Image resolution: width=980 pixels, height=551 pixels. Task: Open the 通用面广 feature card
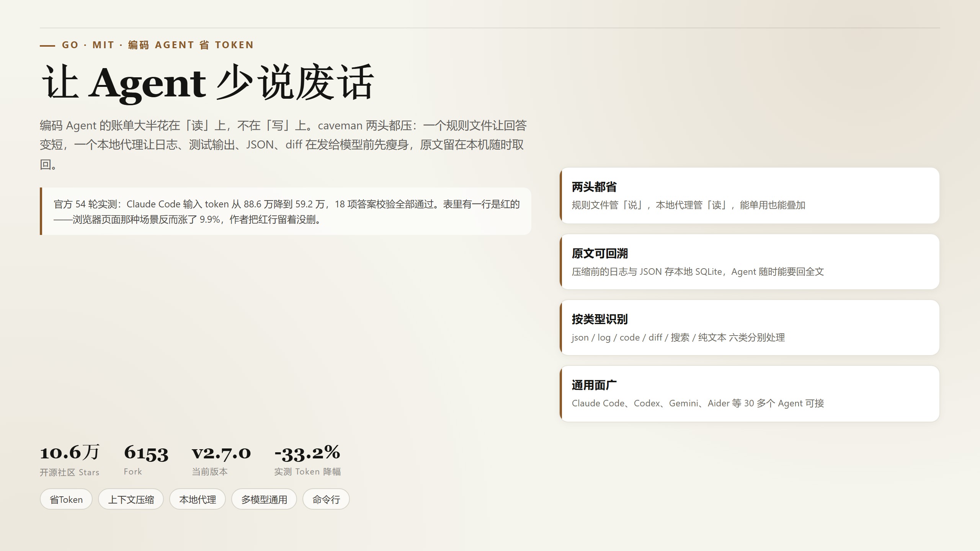pyautogui.click(x=750, y=394)
